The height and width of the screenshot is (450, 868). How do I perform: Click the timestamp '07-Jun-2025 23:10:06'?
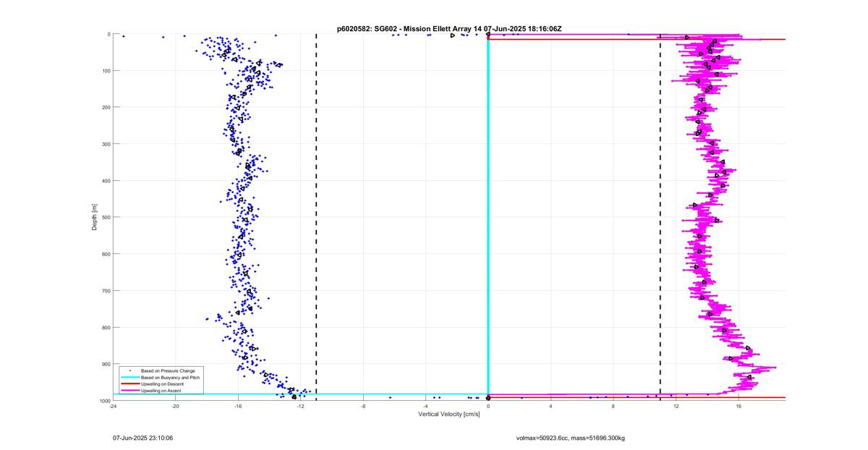pos(142,438)
